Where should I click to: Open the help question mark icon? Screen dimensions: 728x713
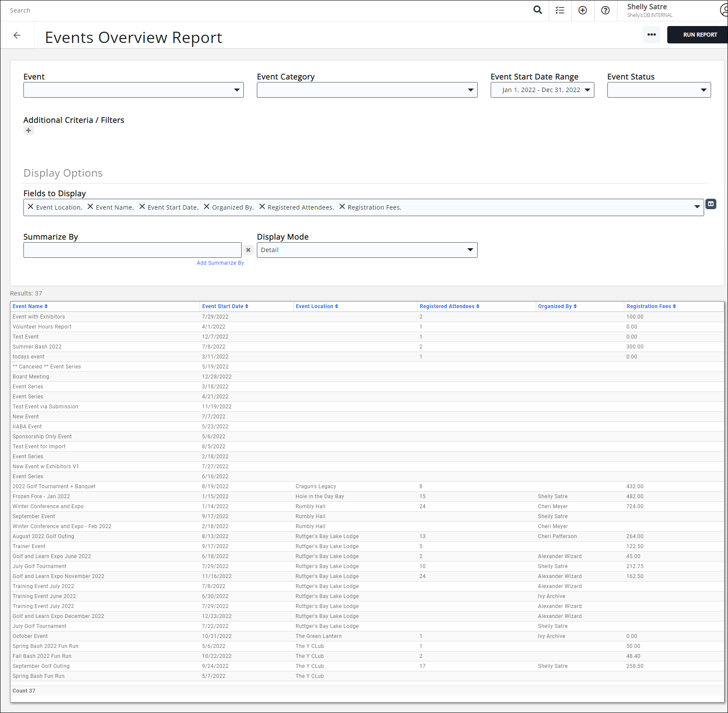[x=605, y=10]
